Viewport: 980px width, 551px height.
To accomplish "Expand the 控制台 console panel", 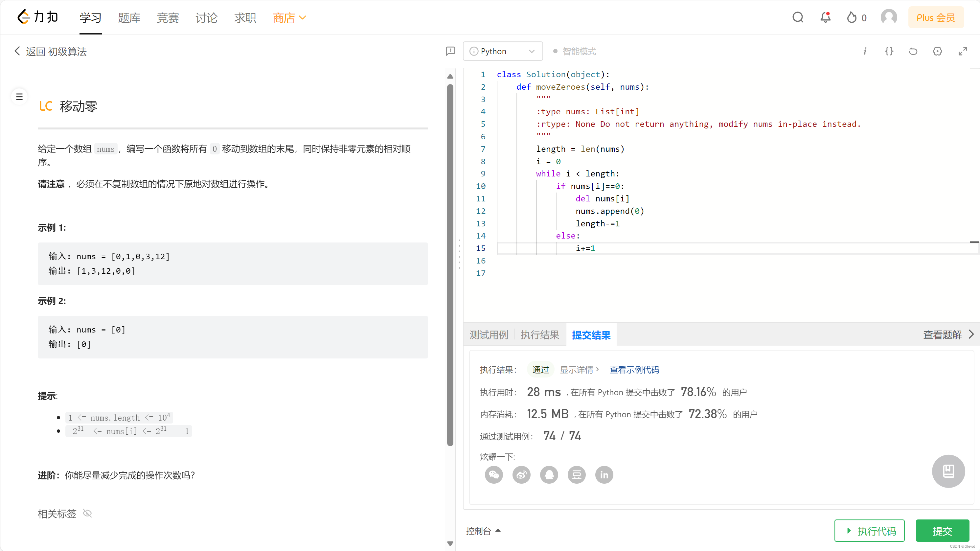I will (x=483, y=531).
